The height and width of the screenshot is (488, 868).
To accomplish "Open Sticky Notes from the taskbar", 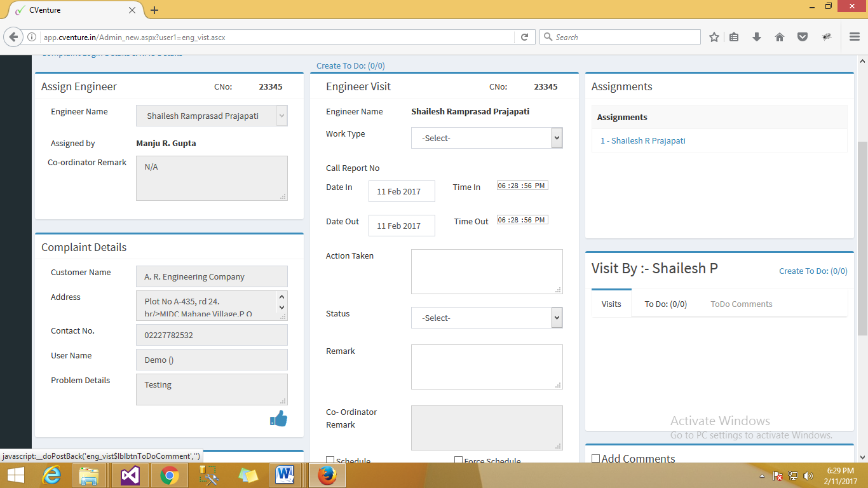I will (x=248, y=475).
